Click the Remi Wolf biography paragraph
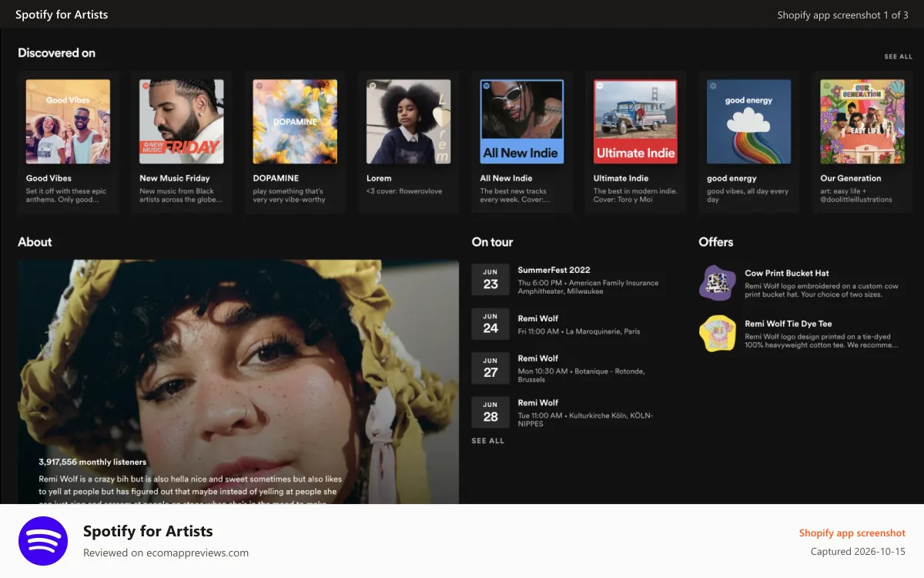The height and width of the screenshot is (578, 924). pyautogui.click(x=190, y=491)
